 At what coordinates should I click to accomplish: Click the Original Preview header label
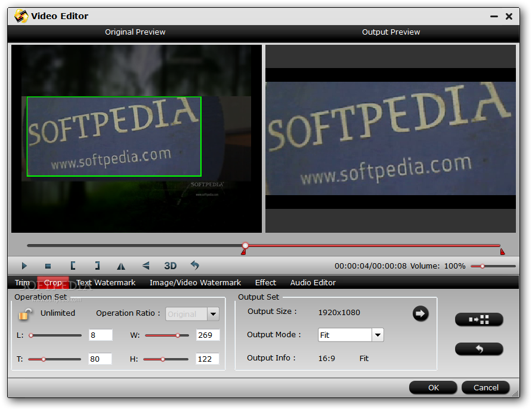click(x=135, y=32)
